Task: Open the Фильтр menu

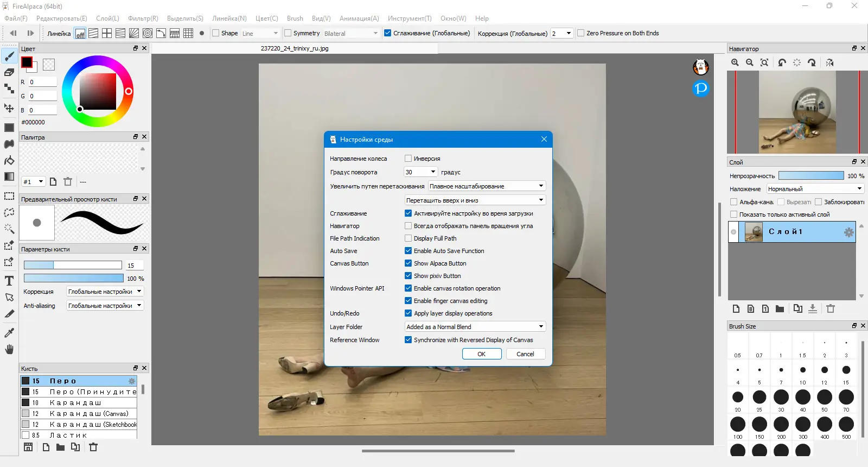Action: tap(143, 18)
